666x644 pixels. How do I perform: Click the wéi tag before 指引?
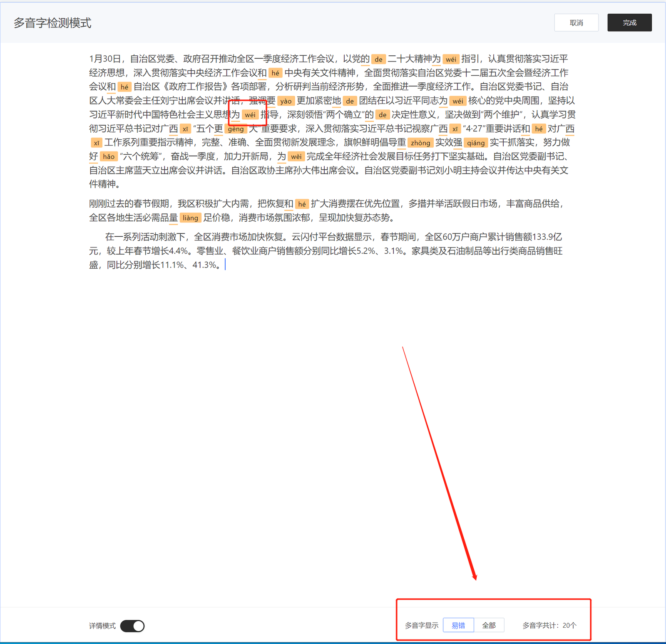coord(451,59)
